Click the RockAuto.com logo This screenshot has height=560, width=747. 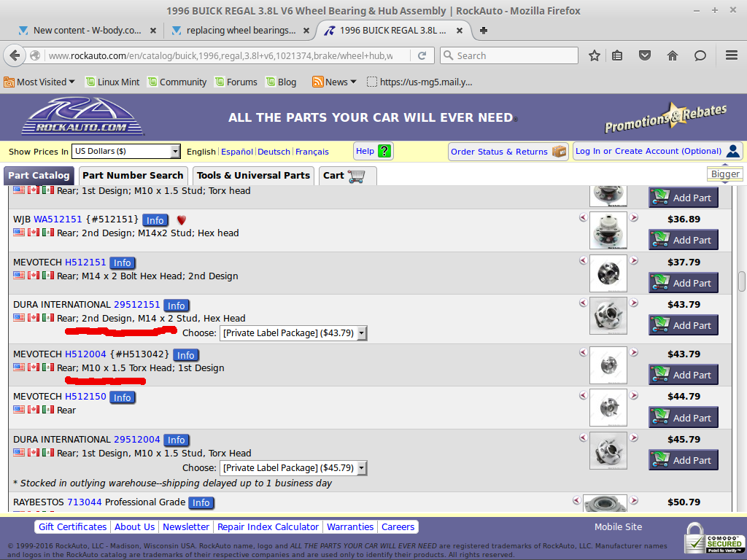point(82,117)
